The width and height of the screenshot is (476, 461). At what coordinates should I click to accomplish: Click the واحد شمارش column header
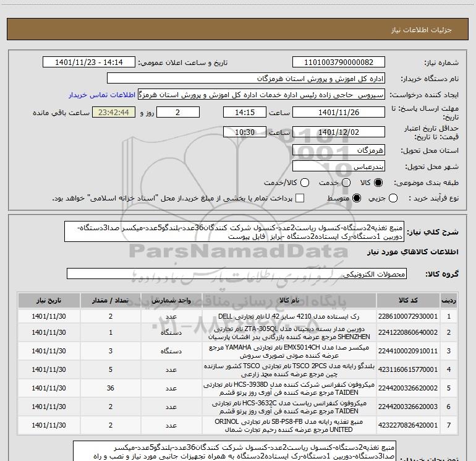[171, 301]
